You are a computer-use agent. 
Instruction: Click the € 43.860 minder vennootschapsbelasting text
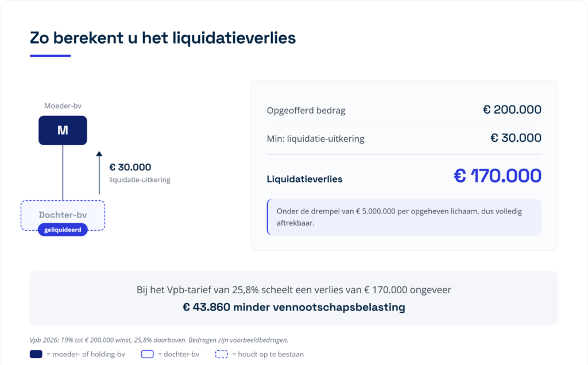pyautogui.click(x=294, y=307)
